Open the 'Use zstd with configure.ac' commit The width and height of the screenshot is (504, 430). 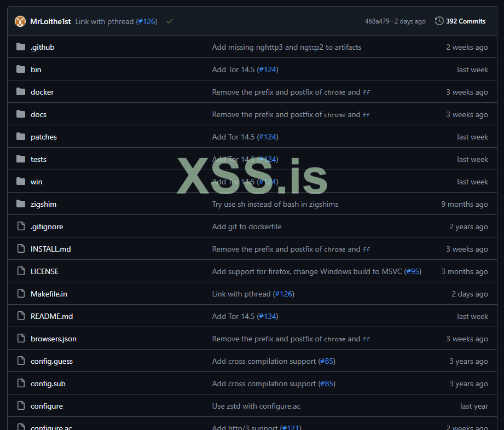256,406
